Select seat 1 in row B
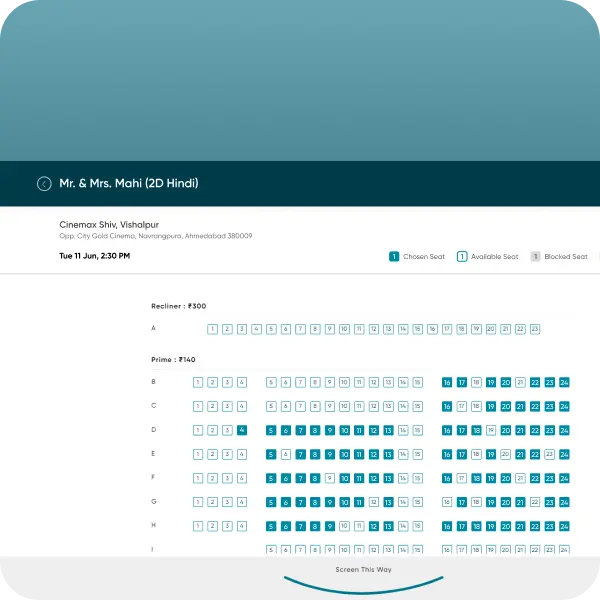 pyautogui.click(x=198, y=382)
